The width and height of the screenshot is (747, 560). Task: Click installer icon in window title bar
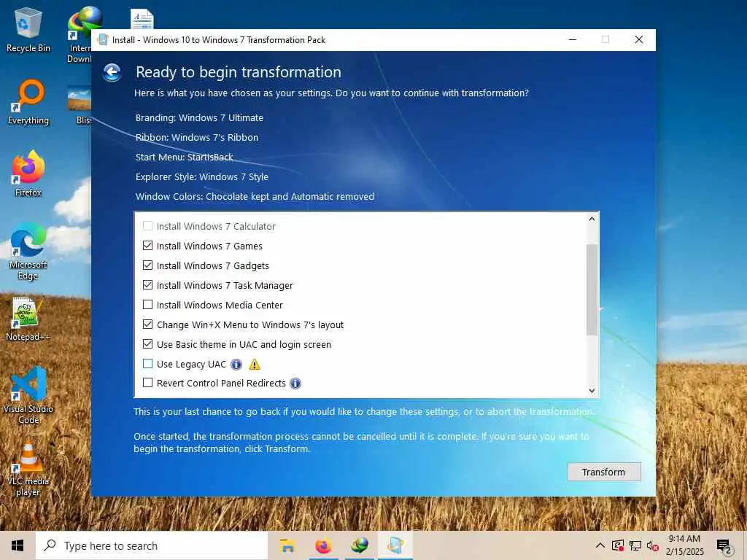(102, 39)
